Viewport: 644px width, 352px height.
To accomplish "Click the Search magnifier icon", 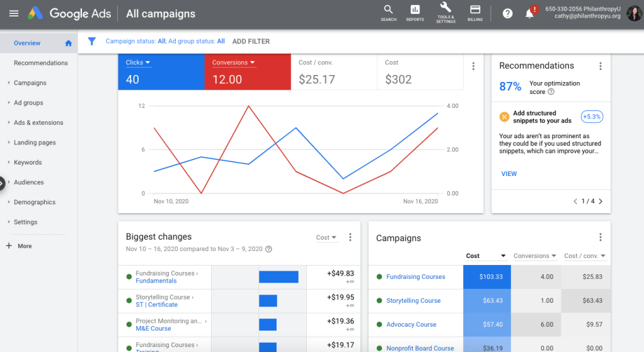I will tap(388, 11).
